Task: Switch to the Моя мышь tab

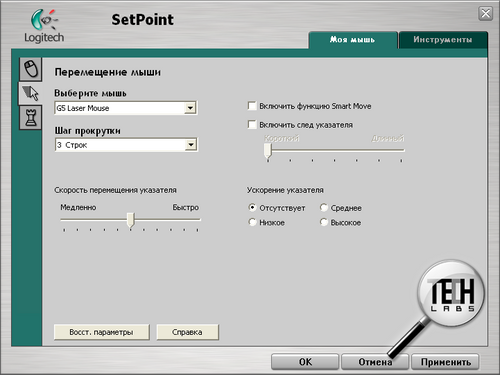Action: tap(353, 40)
